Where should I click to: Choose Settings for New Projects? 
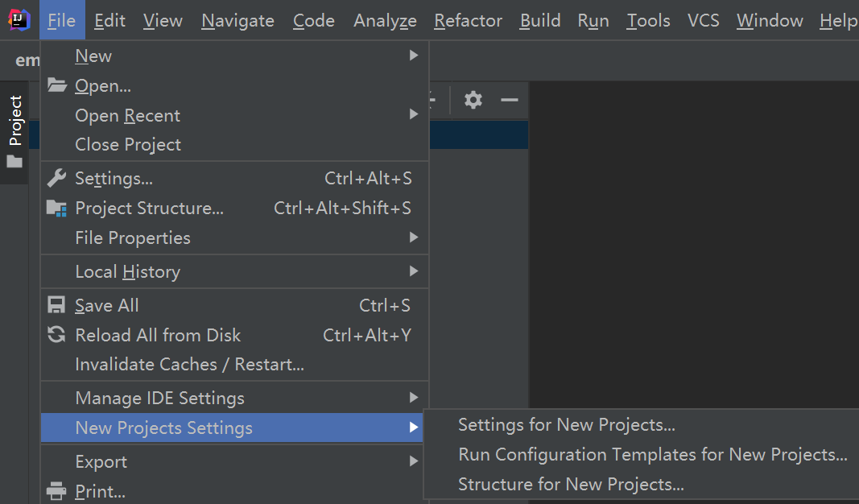pos(566,424)
